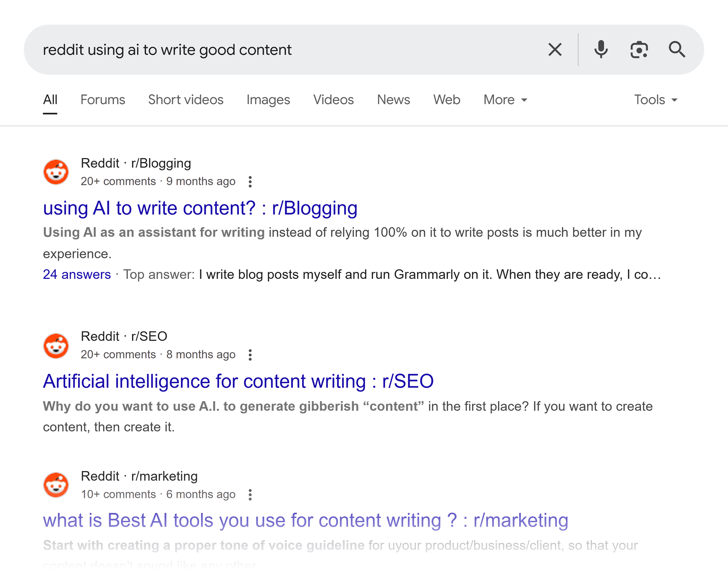
Task: Switch to the Short videos tab
Action: pyautogui.click(x=185, y=100)
